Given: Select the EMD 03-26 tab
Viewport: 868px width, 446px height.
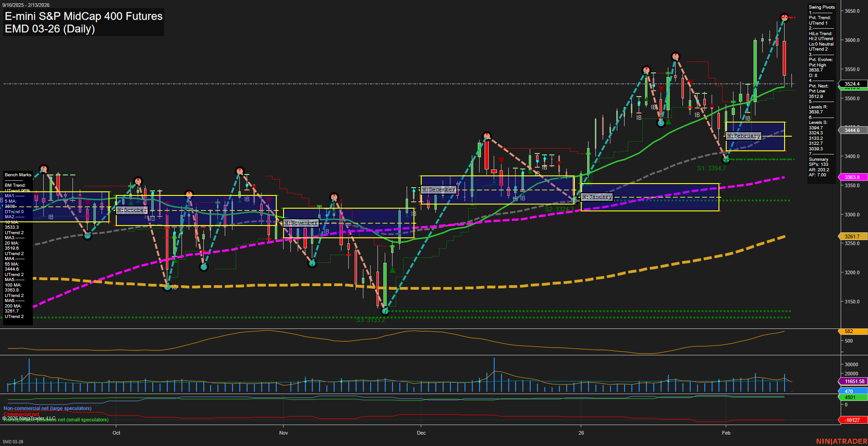Looking at the screenshot, I should pyautogui.click(x=14, y=441).
